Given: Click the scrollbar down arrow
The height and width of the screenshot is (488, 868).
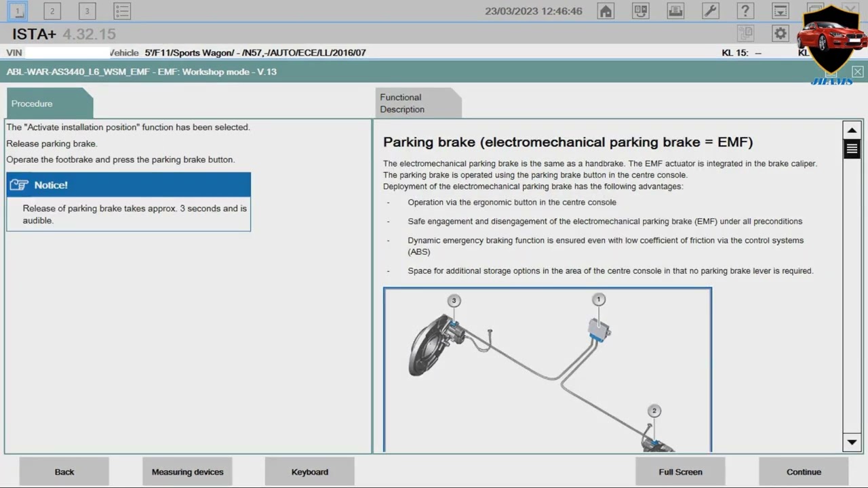Looking at the screenshot, I should (852, 443).
